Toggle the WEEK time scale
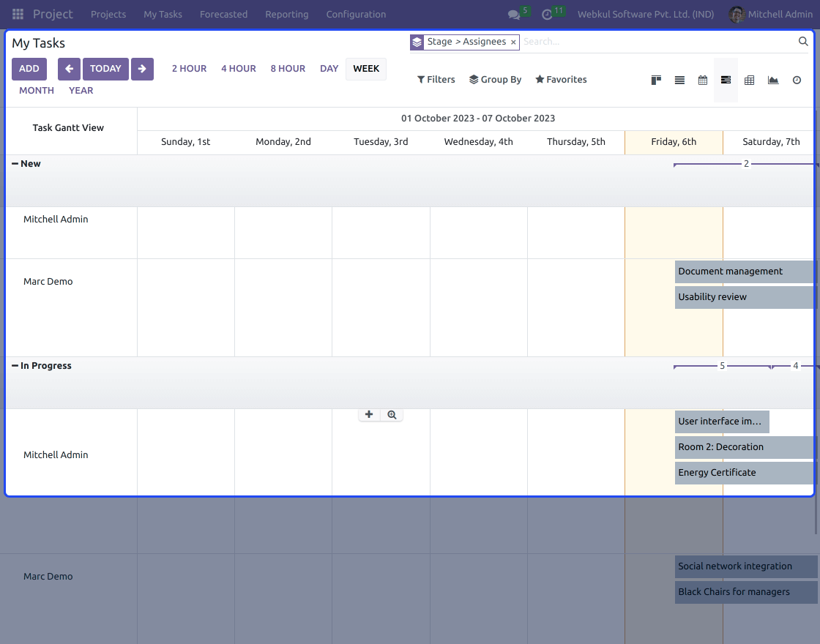Screen dimensions: 820x644 click(366, 68)
